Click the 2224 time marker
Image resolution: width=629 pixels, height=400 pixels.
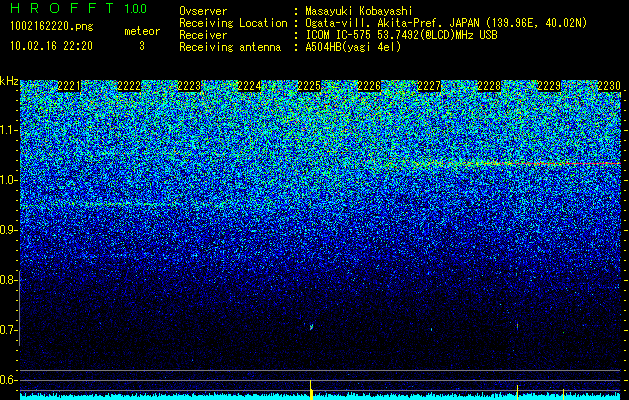point(249,86)
